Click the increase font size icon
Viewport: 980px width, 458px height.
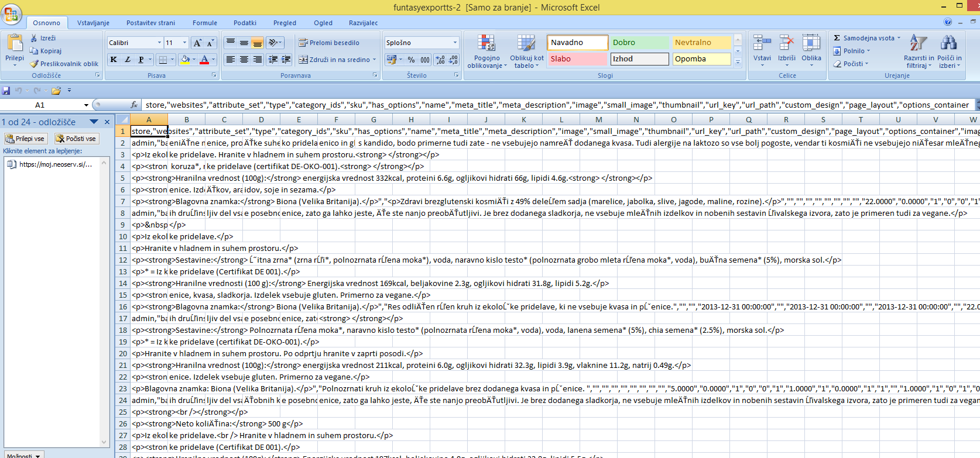click(197, 43)
